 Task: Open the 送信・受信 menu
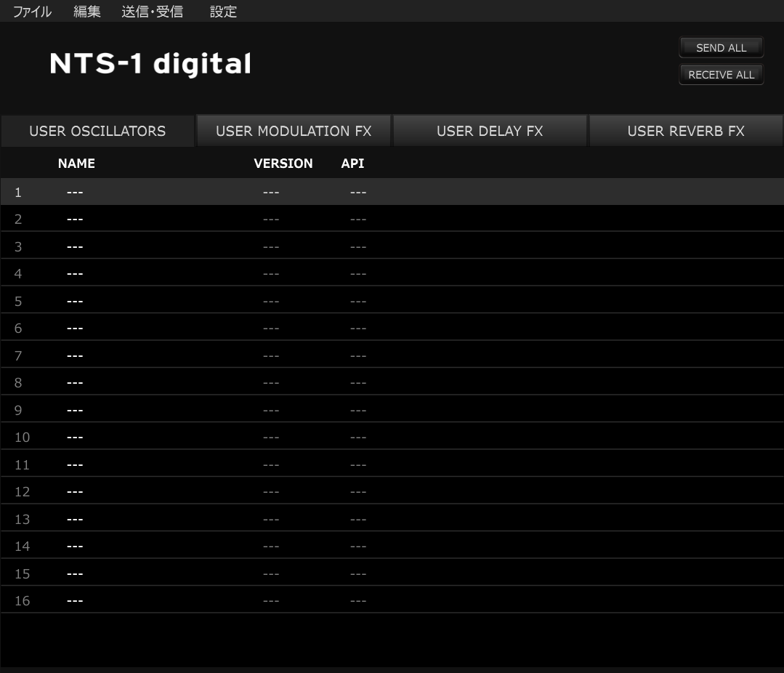click(153, 12)
